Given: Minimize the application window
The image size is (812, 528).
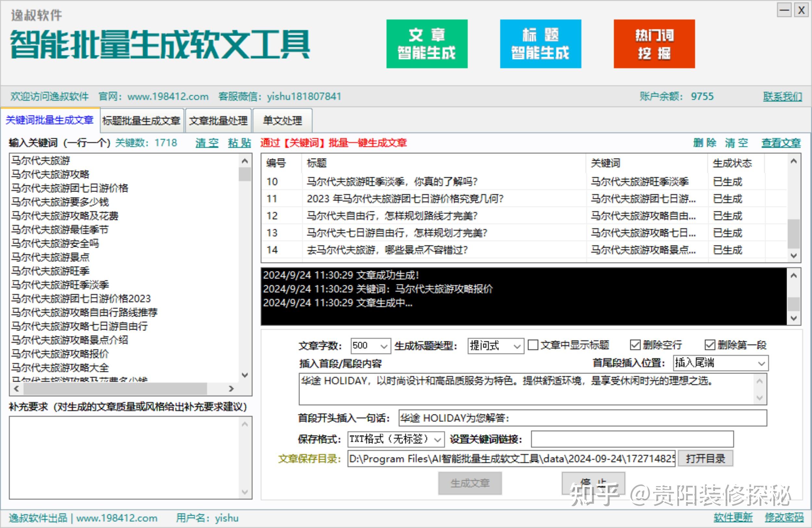Looking at the screenshot, I should 784,10.
